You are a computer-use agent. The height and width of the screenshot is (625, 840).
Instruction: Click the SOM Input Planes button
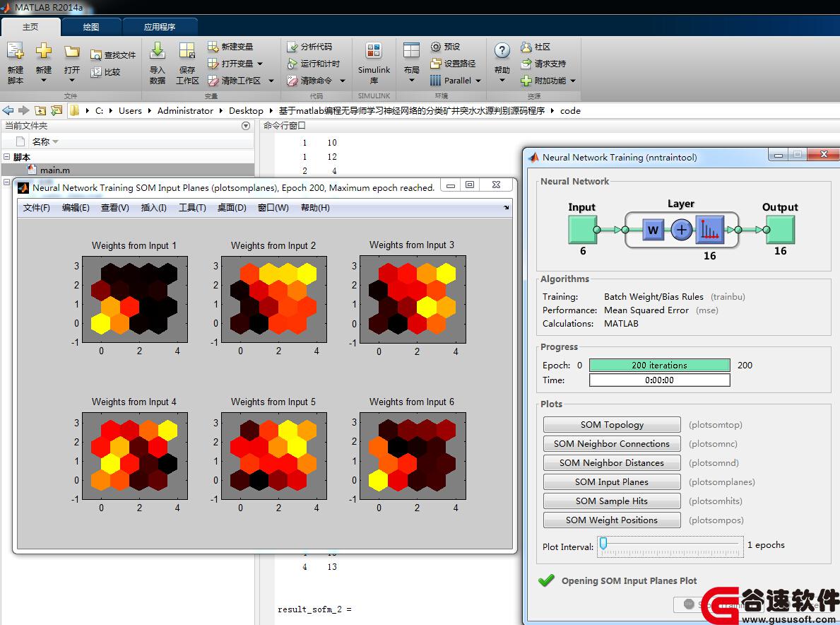(x=612, y=482)
